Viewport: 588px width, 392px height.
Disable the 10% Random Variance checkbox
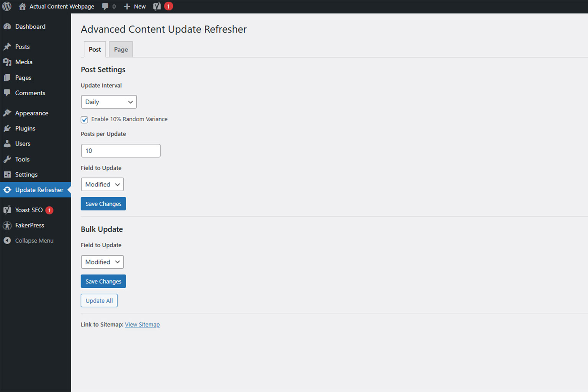click(x=84, y=119)
